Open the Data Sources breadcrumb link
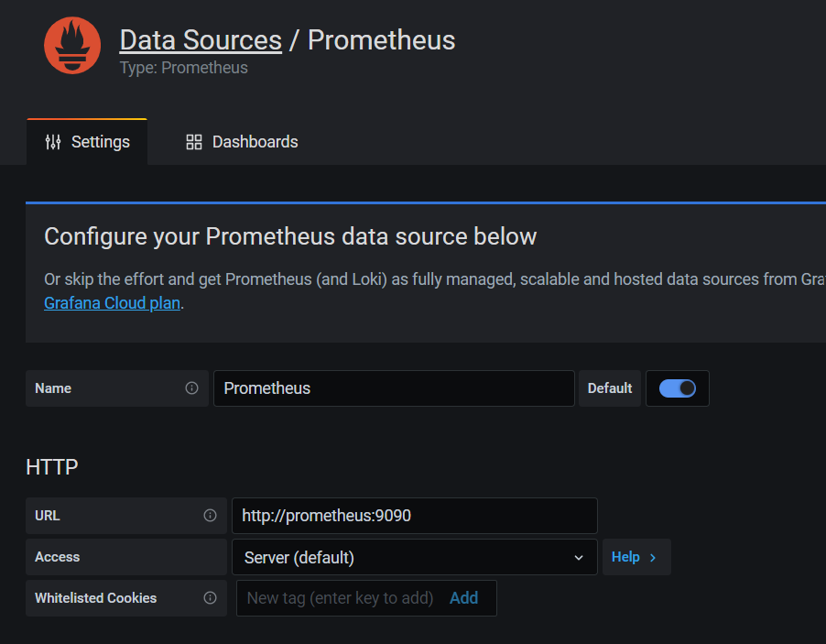The image size is (826, 644). 201,40
